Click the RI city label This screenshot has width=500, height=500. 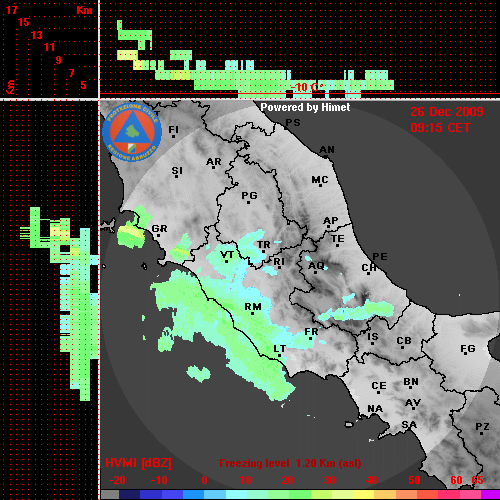tap(279, 261)
